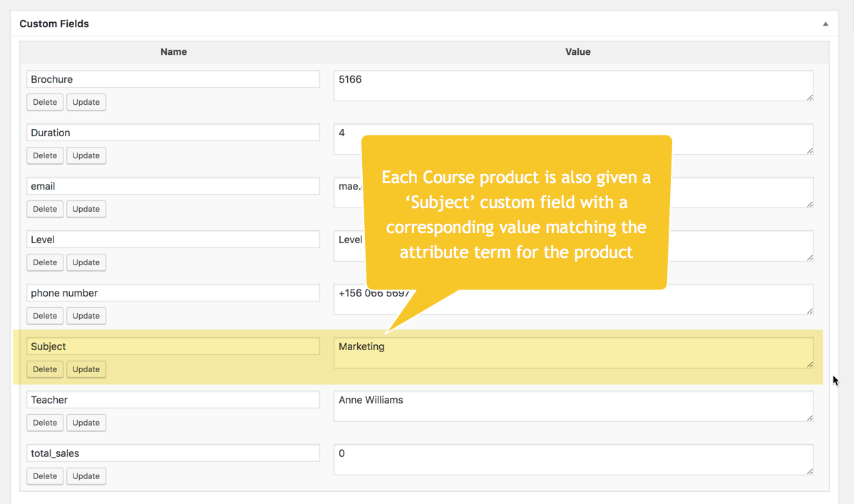This screenshot has height=504, width=854.
Task: Update the Level custom field
Action: click(x=86, y=262)
